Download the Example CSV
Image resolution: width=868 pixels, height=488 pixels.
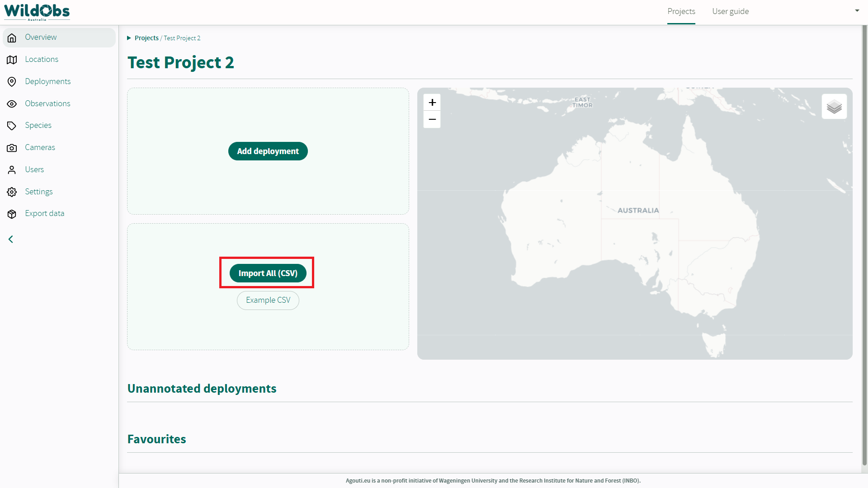(x=268, y=300)
